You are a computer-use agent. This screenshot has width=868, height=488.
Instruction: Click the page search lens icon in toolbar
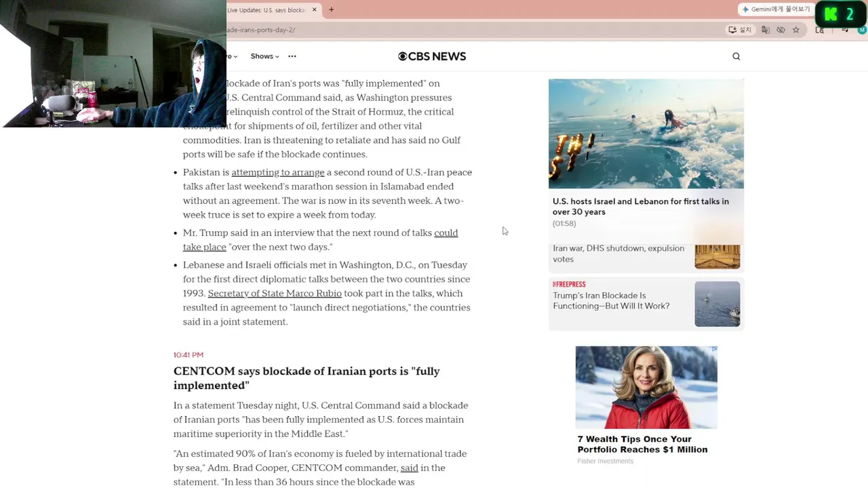tap(819, 30)
